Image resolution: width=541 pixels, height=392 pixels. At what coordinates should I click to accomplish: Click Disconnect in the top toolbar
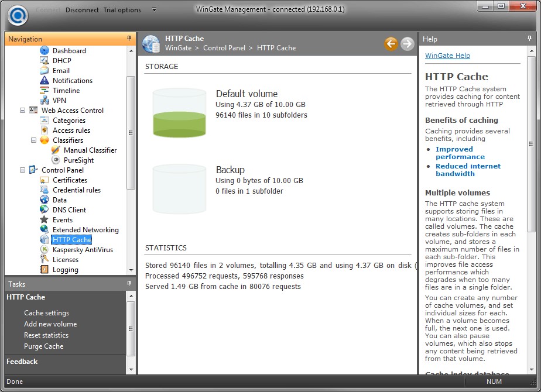[82, 10]
